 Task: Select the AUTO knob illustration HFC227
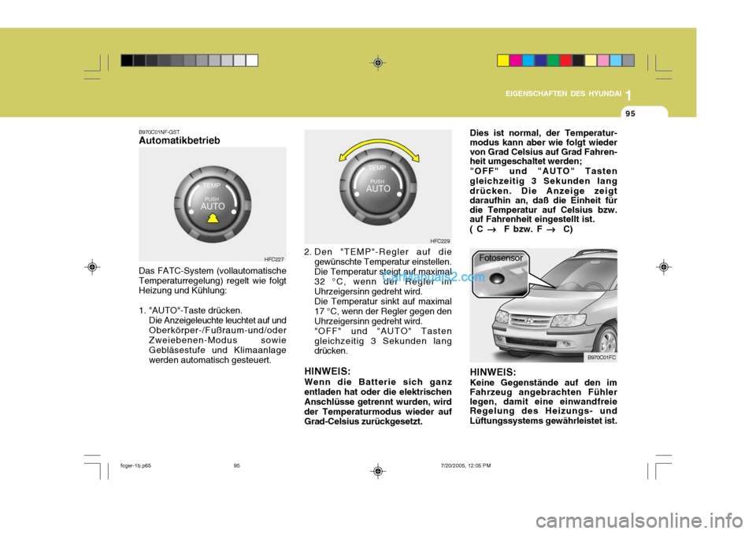[213, 205]
